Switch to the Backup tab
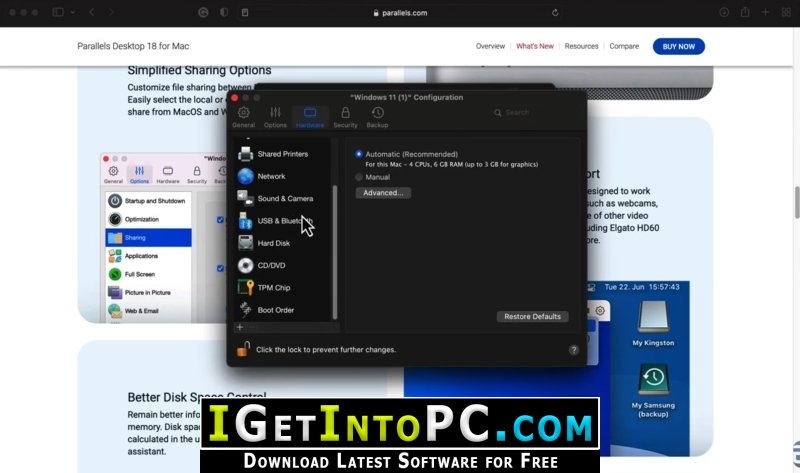 (x=378, y=117)
